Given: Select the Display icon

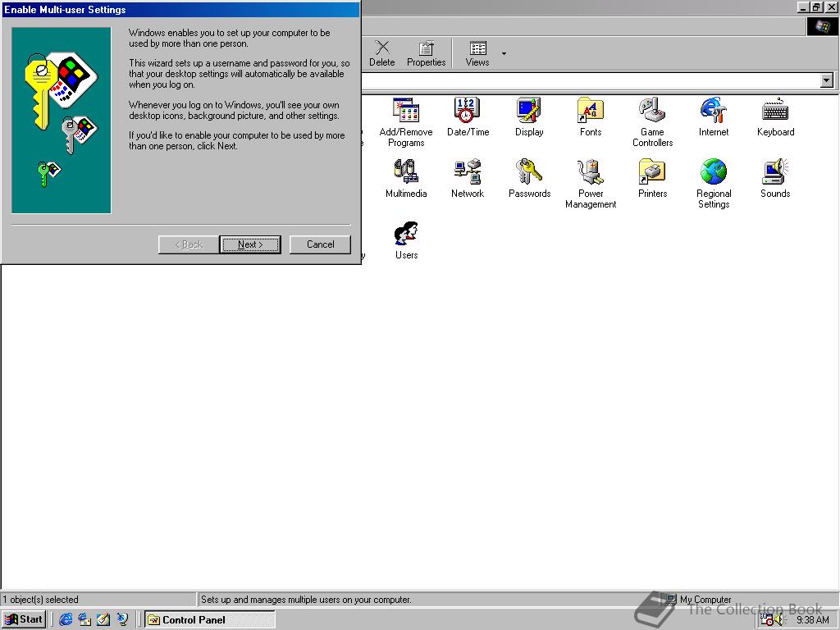Looking at the screenshot, I should pos(529,116).
